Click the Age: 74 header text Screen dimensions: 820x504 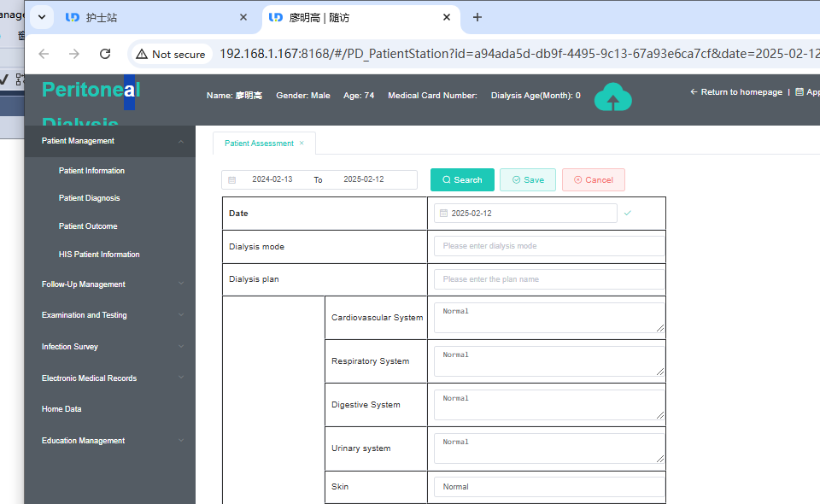tap(359, 95)
